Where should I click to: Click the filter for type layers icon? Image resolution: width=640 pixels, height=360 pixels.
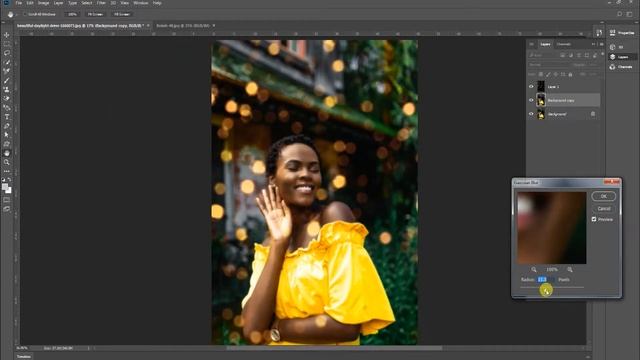[579, 55]
